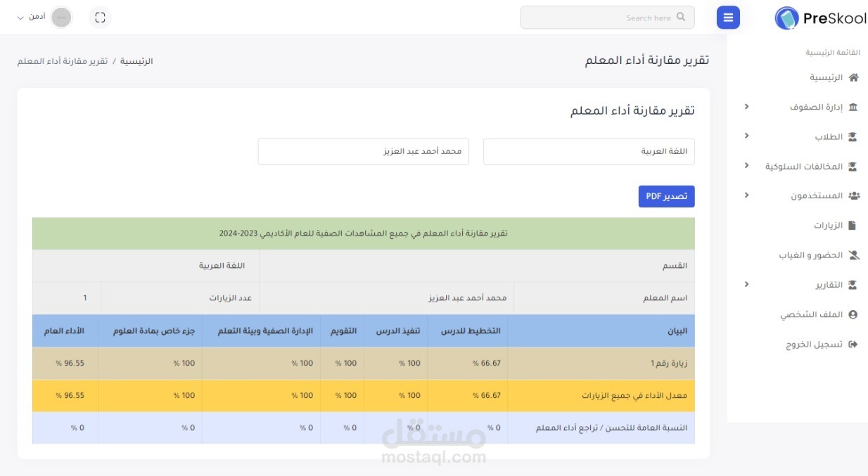Click the التقويم column header
868x476 pixels.
[x=344, y=331]
